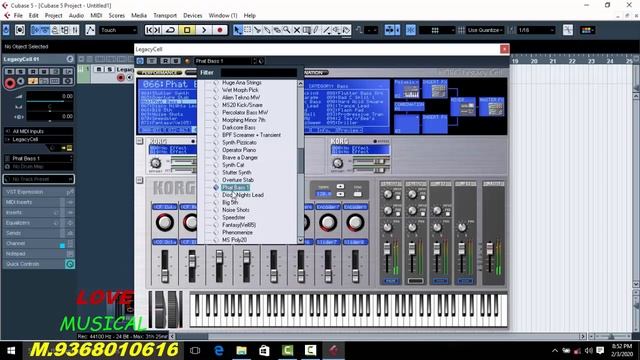Select the Stutter Synth preset
The image size is (640, 360).
tap(237, 172)
